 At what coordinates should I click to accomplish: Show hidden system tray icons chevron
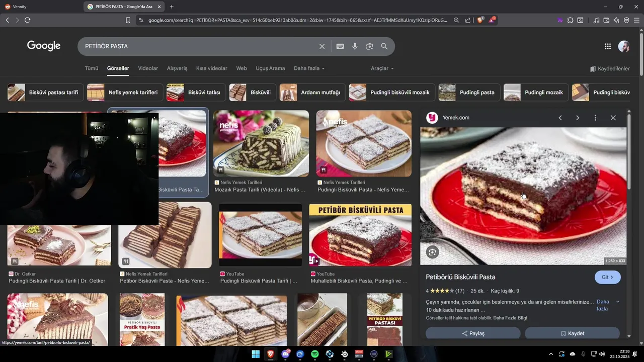(x=551, y=354)
